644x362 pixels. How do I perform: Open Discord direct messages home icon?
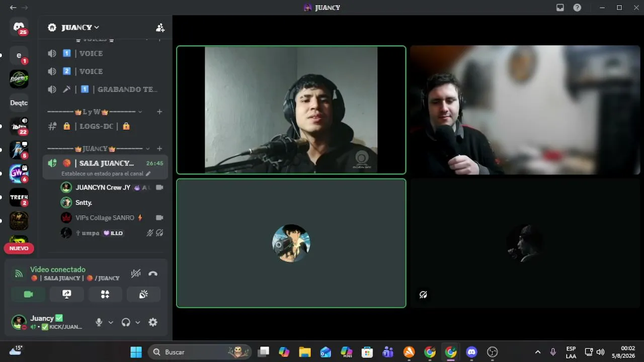pos(19,27)
